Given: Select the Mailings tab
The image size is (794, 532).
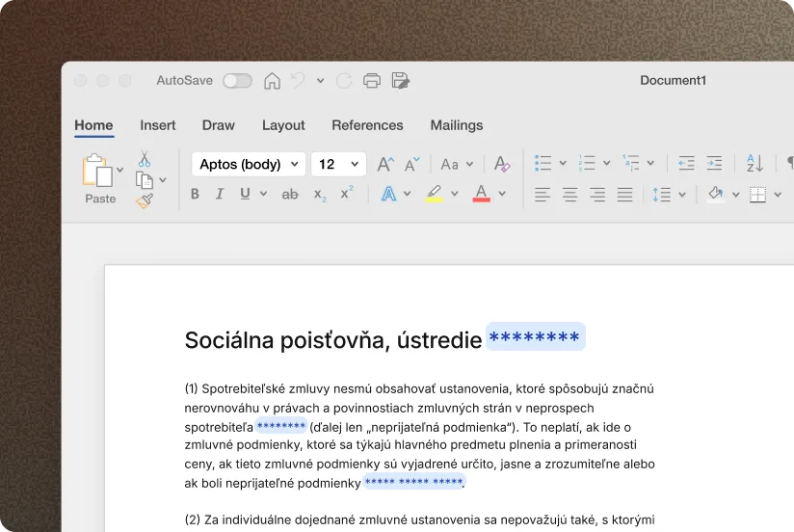Looking at the screenshot, I should (456, 125).
